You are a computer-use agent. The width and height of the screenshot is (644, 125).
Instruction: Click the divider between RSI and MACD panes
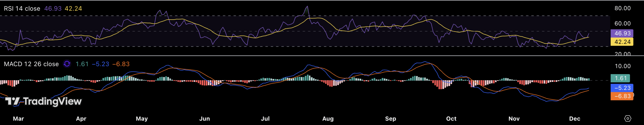(x=302, y=55)
